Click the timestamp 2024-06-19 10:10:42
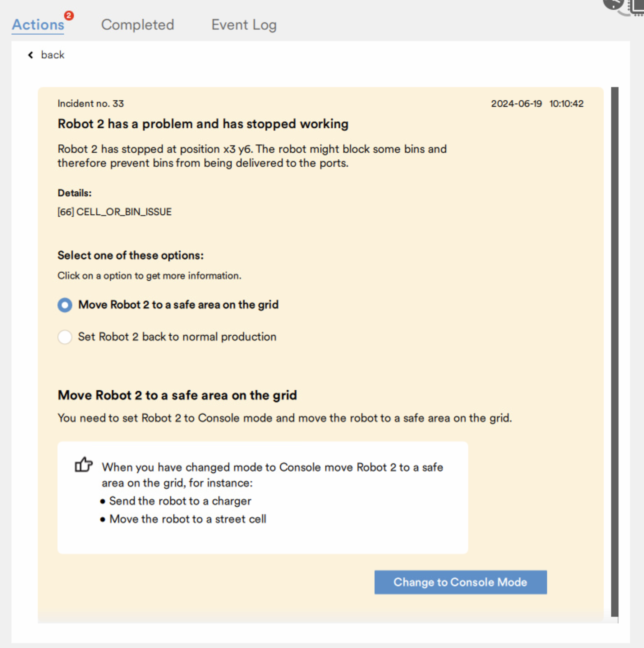This screenshot has width=644, height=648. coord(537,103)
